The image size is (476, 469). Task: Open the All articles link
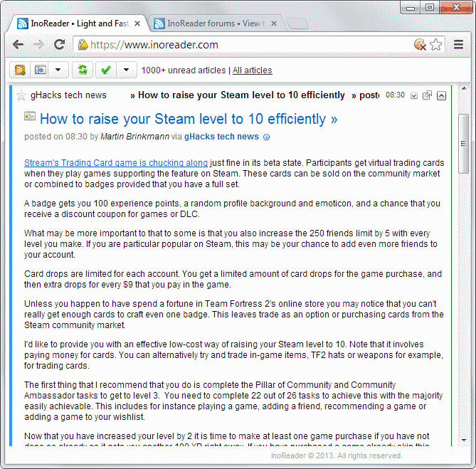click(x=253, y=70)
